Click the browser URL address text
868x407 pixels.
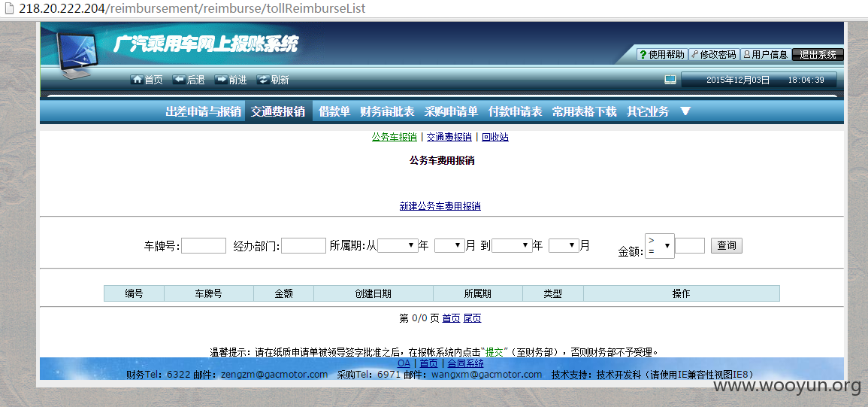point(192,9)
